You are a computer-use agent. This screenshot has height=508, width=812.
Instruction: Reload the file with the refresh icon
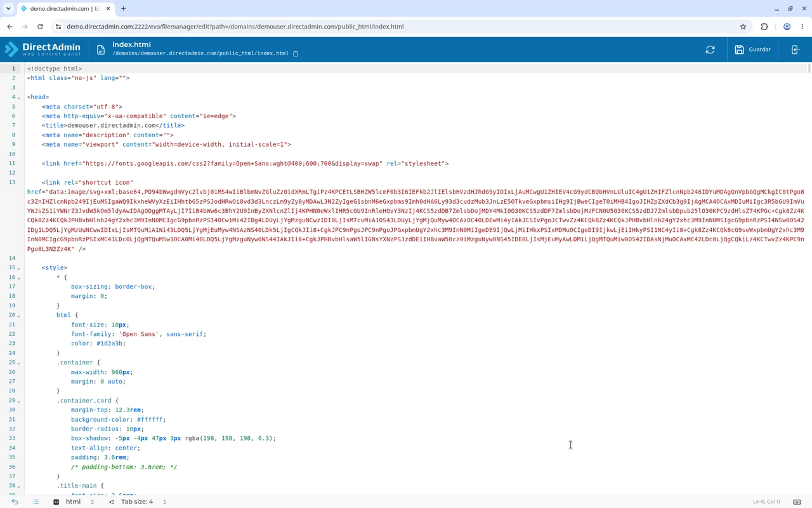tap(710, 50)
